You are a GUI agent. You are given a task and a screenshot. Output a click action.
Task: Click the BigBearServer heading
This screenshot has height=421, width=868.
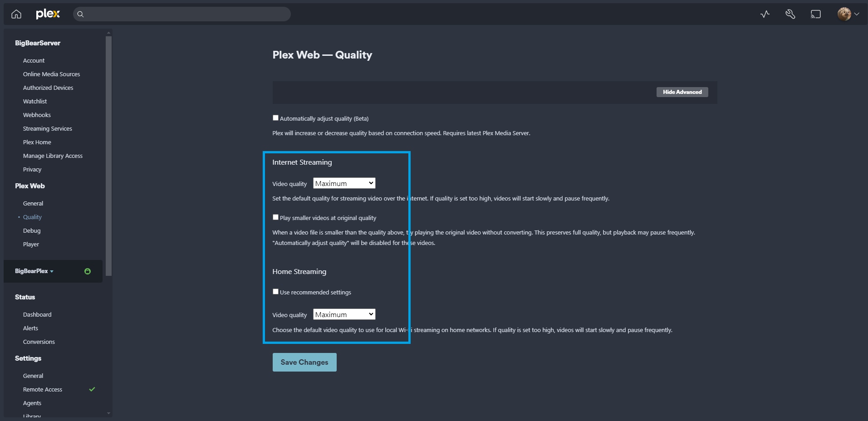click(38, 43)
